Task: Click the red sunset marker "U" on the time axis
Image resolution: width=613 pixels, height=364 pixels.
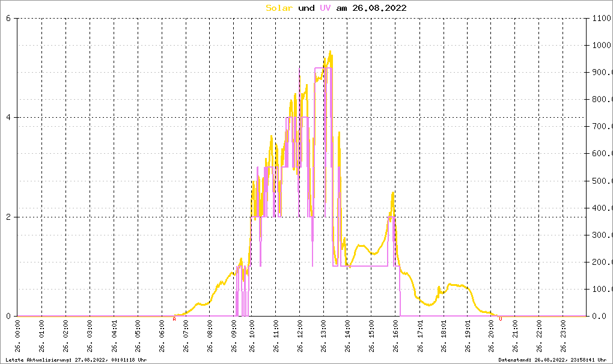Action: [501, 319]
